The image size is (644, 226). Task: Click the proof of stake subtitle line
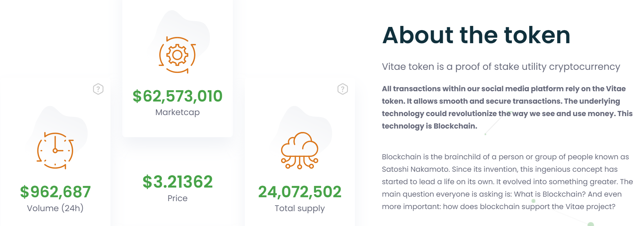(x=501, y=67)
